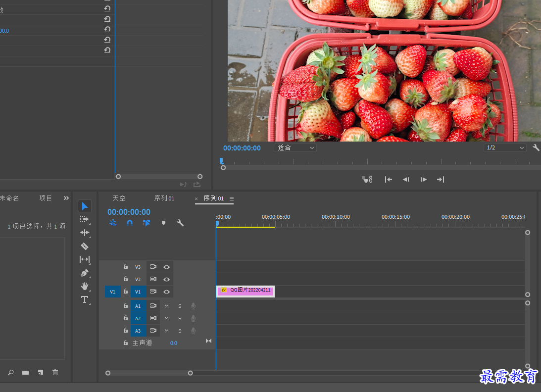Select the Track Select Forward tool
The height and width of the screenshot is (392, 541).
pos(85,219)
